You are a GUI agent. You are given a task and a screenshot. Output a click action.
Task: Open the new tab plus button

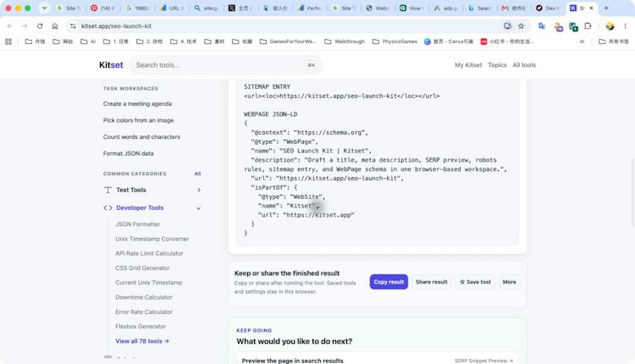coord(606,8)
